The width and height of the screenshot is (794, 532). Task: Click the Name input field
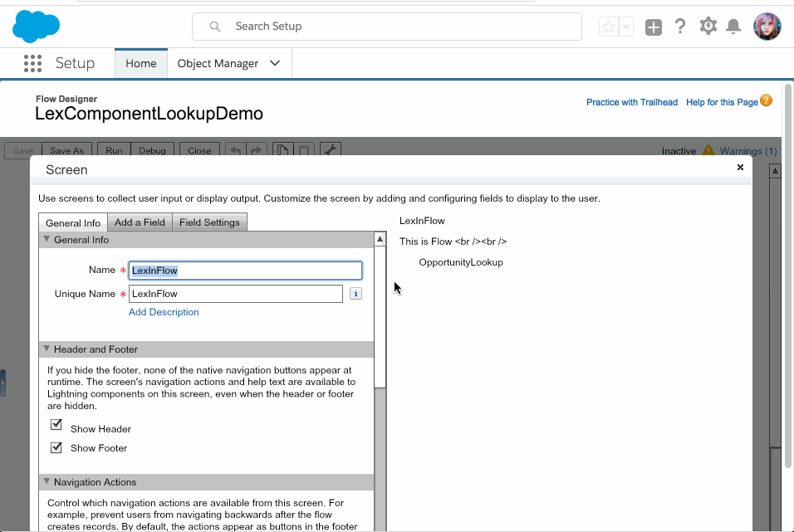(x=246, y=271)
